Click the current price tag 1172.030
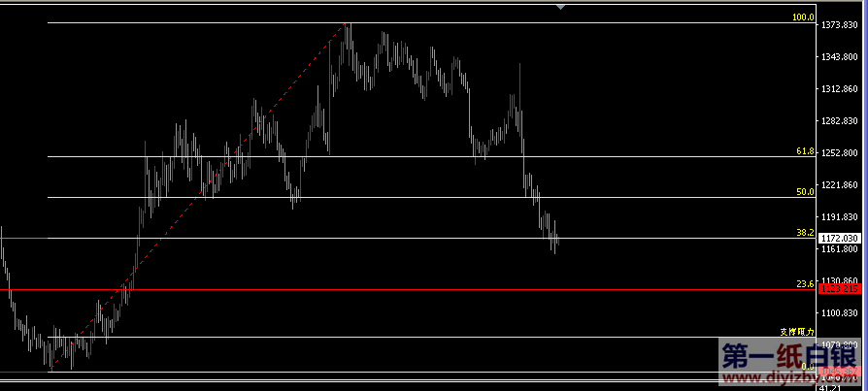The image size is (868, 391). point(840,238)
